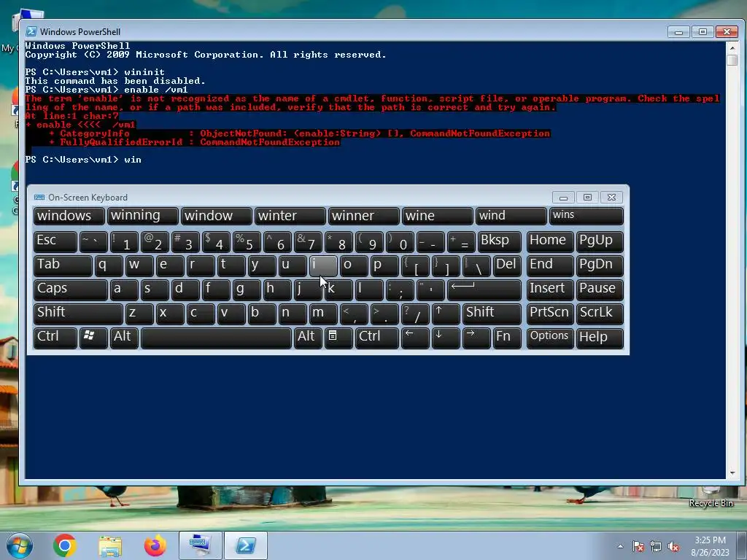Click PowerShell scrollbar down arrow
747x560 pixels.
pyautogui.click(x=732, y=472)
